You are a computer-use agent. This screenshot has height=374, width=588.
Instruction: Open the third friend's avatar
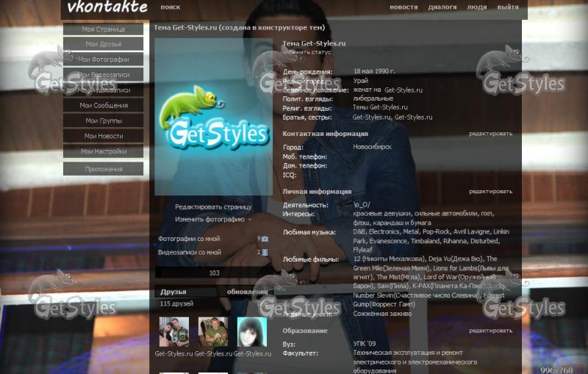[252, 332]
